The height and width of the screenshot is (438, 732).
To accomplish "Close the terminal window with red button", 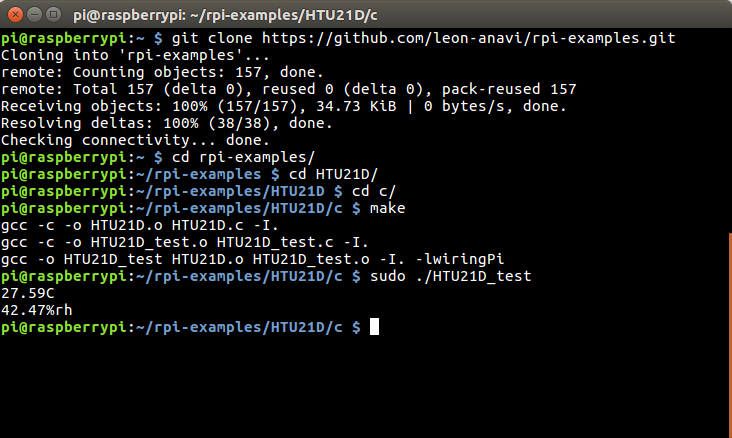I will [x=15, y=15].
